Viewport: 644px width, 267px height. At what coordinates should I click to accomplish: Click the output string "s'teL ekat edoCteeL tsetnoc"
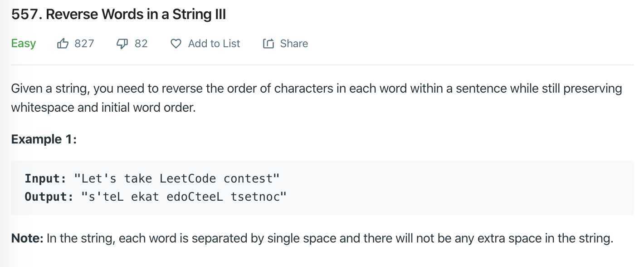[x=184, y=197]
